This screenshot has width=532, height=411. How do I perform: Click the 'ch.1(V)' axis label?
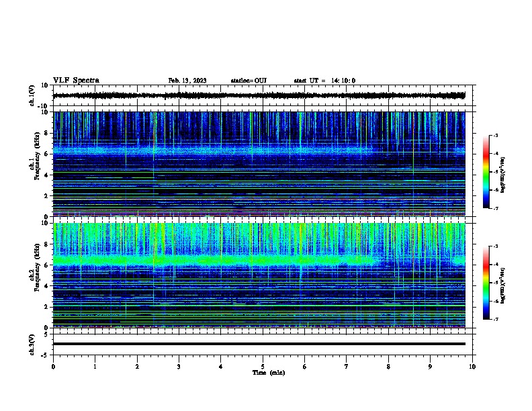[x=32, y=95]
